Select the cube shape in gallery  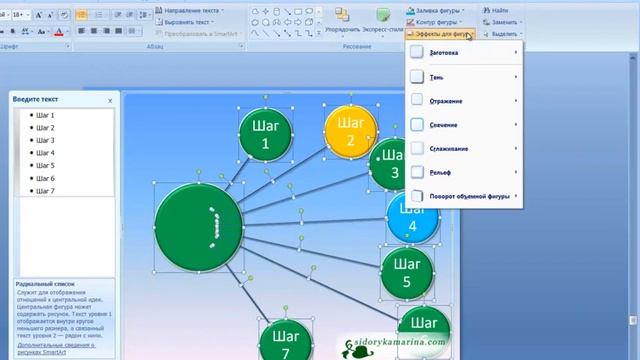(309, 23)
